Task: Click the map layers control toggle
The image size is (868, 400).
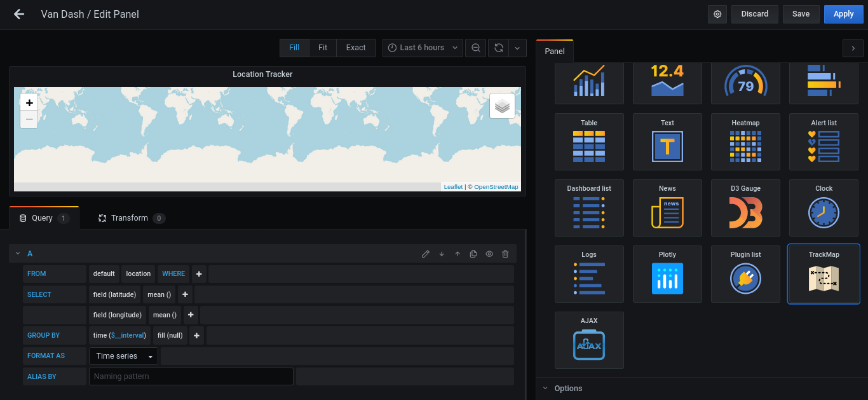Action: (x=502, y=106)
